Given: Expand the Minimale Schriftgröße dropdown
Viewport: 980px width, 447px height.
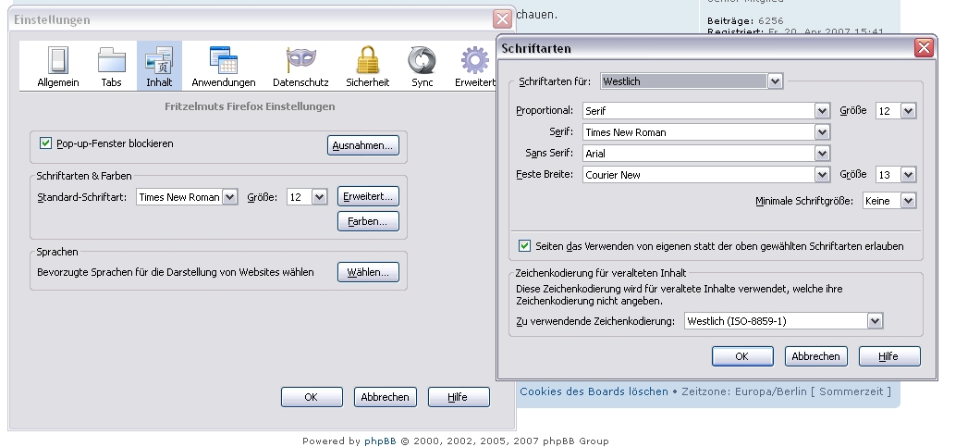Looking at the screenshot, I should [889, 201].
